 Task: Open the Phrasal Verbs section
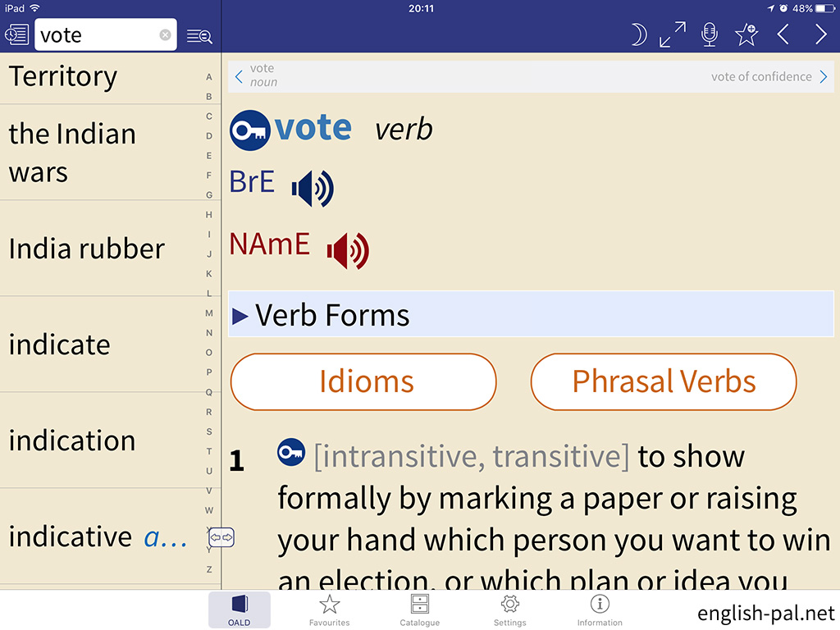664,381
